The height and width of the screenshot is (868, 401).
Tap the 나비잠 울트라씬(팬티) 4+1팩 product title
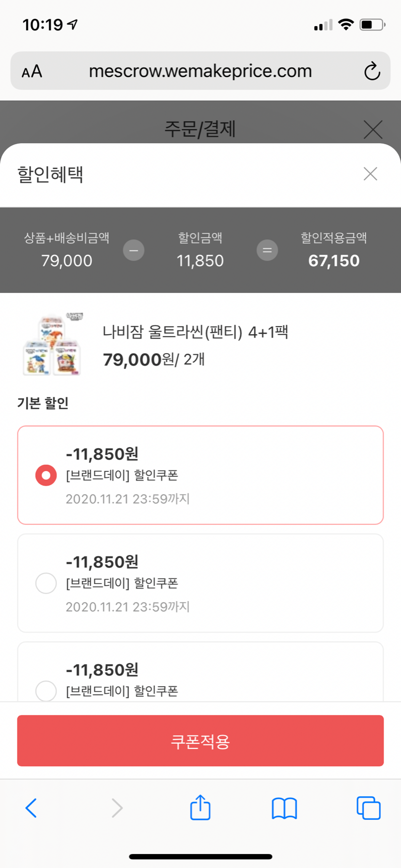coord(195,332)
